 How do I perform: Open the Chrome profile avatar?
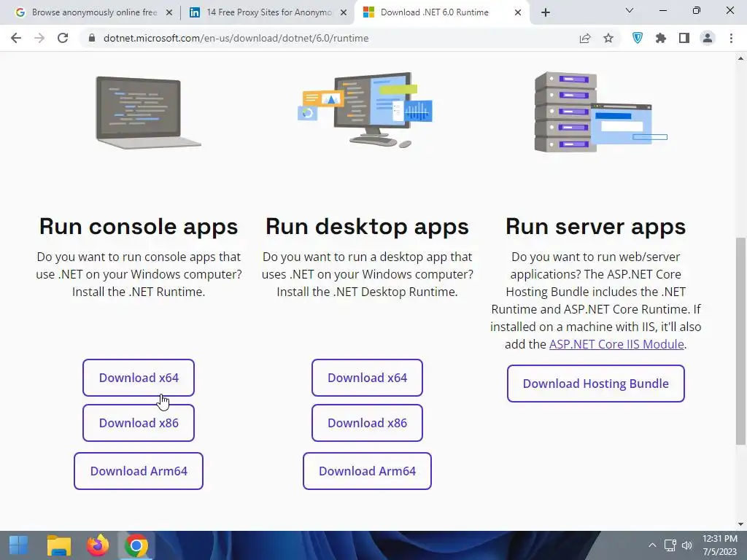(x=708, y=38)
